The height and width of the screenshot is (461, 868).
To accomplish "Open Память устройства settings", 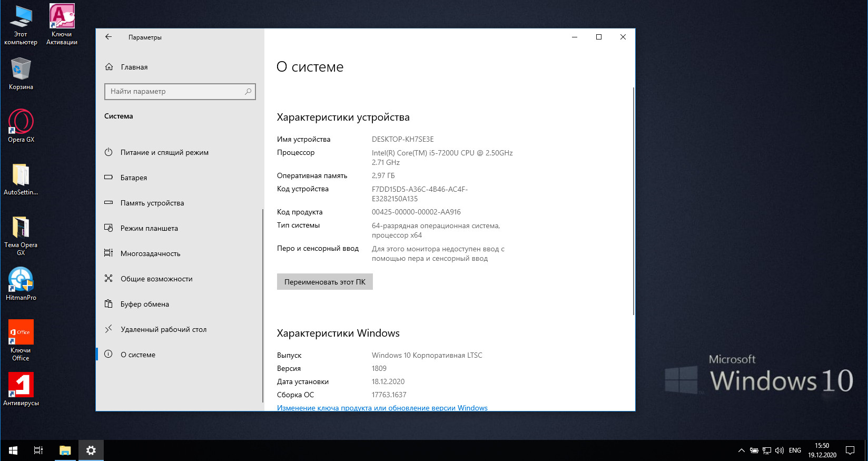I will [179, 203].
